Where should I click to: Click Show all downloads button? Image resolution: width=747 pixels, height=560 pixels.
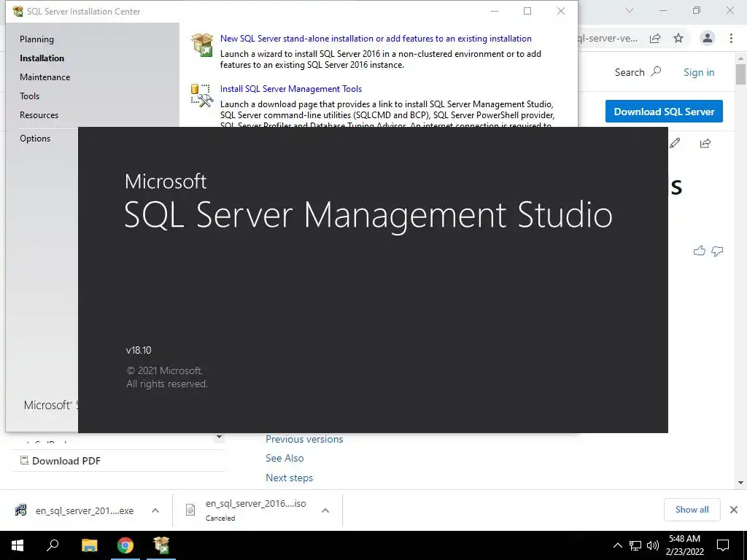692,510
